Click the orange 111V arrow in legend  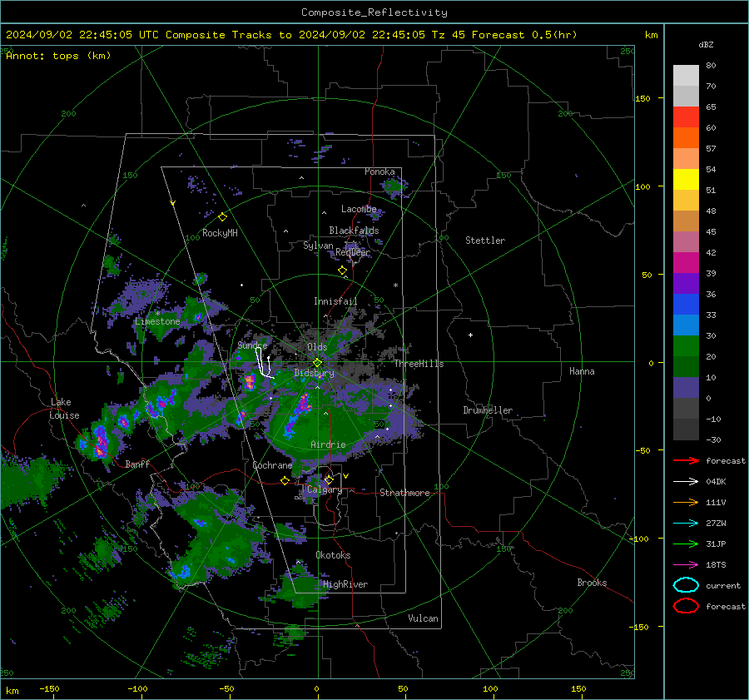tap(686, 502)
